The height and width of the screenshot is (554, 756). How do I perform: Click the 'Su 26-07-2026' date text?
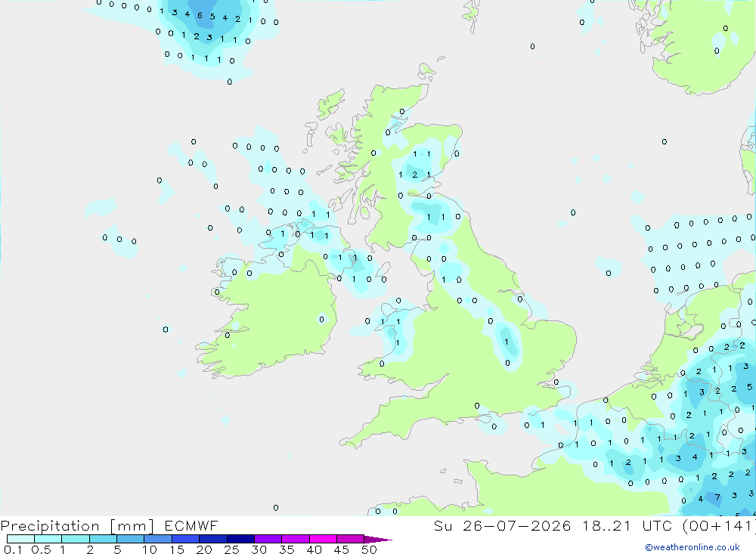point(502,526)
